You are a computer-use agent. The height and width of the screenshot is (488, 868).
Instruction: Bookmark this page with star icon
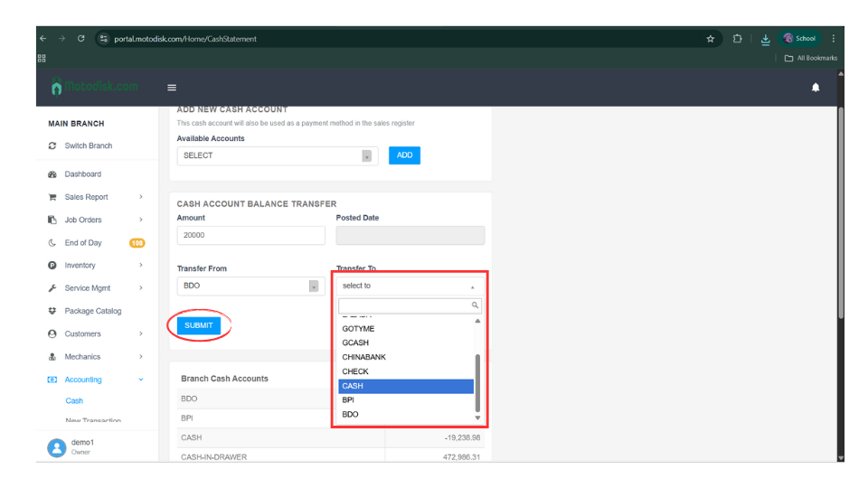[x=711, y=39]
